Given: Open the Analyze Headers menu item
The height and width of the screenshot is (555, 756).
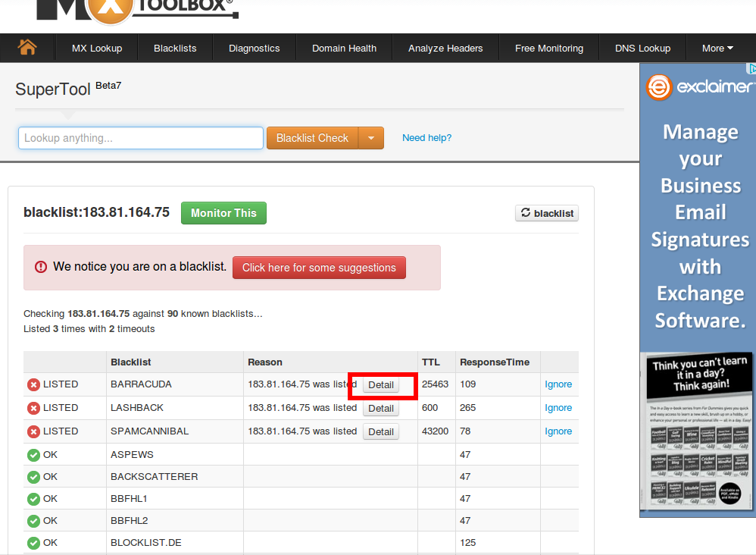Looking at the screenshot, I should (x=445, y=49).
